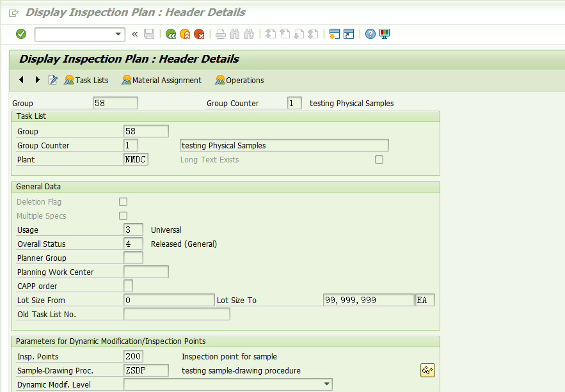This screenshot has height=392, width=565.
Task: Click the Save diskette icon
Action: coord(149,34)
